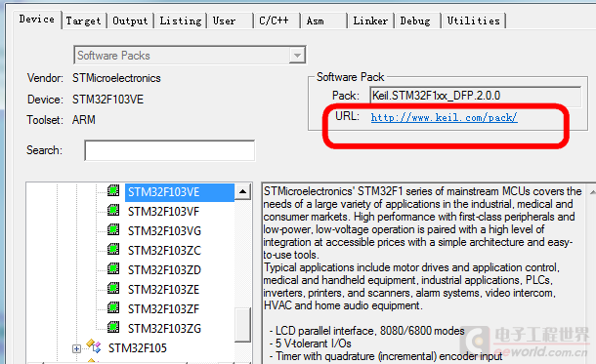The image size is (596, 364).
Task: Click the STM32F105 family icon
Action: coord(94,345)
